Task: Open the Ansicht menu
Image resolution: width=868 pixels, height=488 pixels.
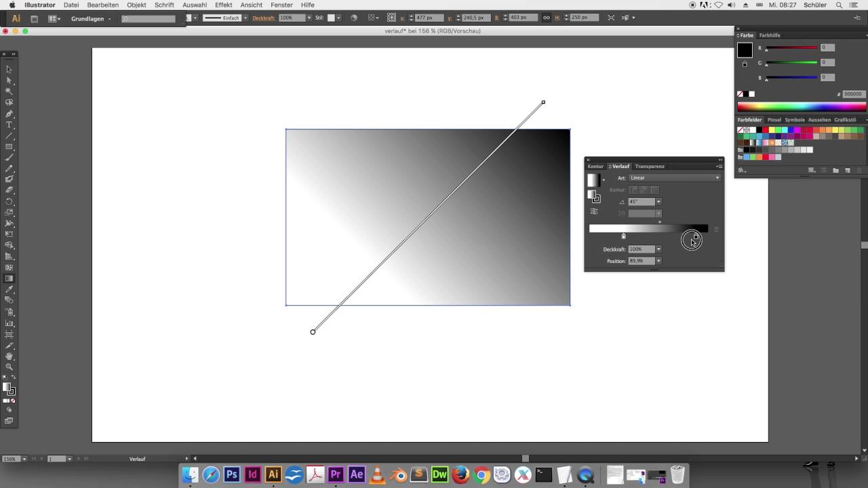Action: 252,5
